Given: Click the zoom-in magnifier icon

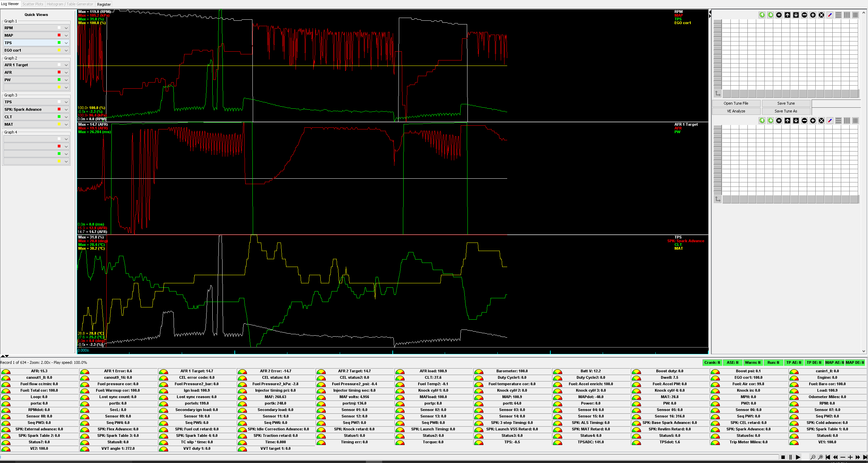Looking at the screenshot, I should click(x=820, y=457).
